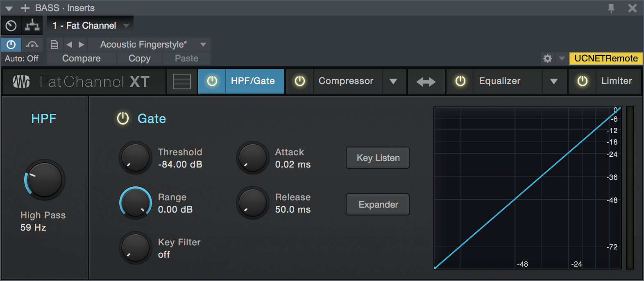The image size is (644, 281).
Task: Click the High Pass filter knob
Action: coord(44,179)
